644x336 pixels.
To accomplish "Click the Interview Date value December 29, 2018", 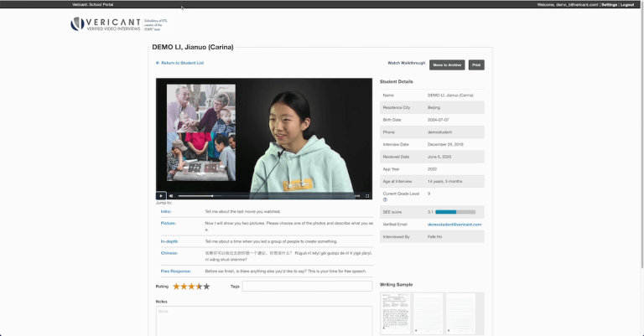I will (x=445, y=144).
